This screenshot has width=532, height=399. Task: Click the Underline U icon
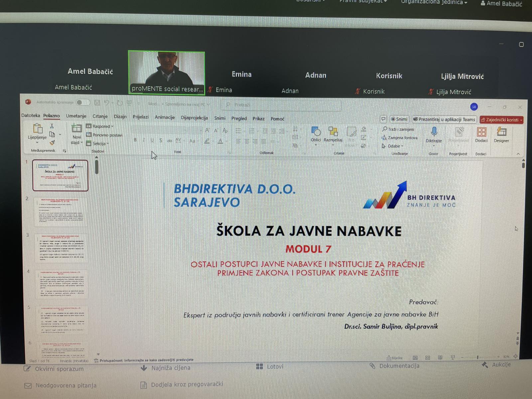(152, 140)
